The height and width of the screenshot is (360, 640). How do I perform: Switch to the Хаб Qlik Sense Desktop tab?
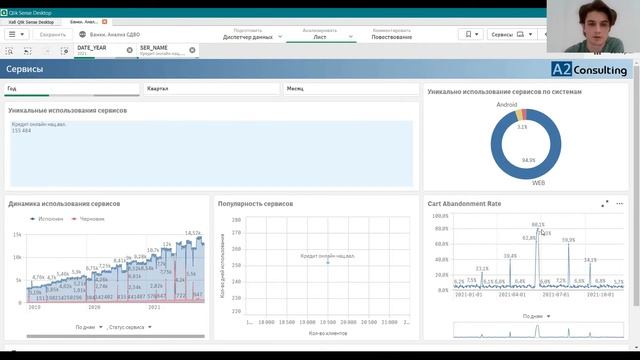click(31, 22)
